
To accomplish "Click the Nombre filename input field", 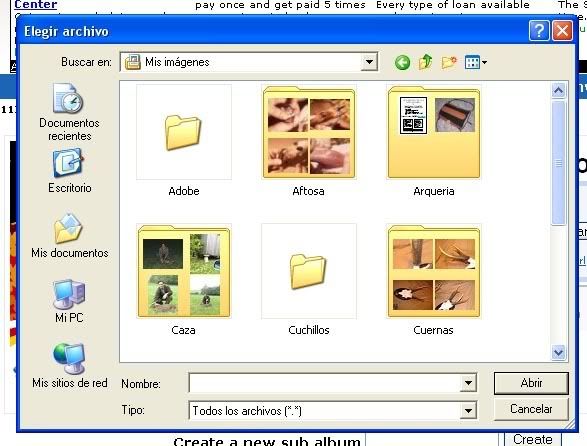I will 325,383.
